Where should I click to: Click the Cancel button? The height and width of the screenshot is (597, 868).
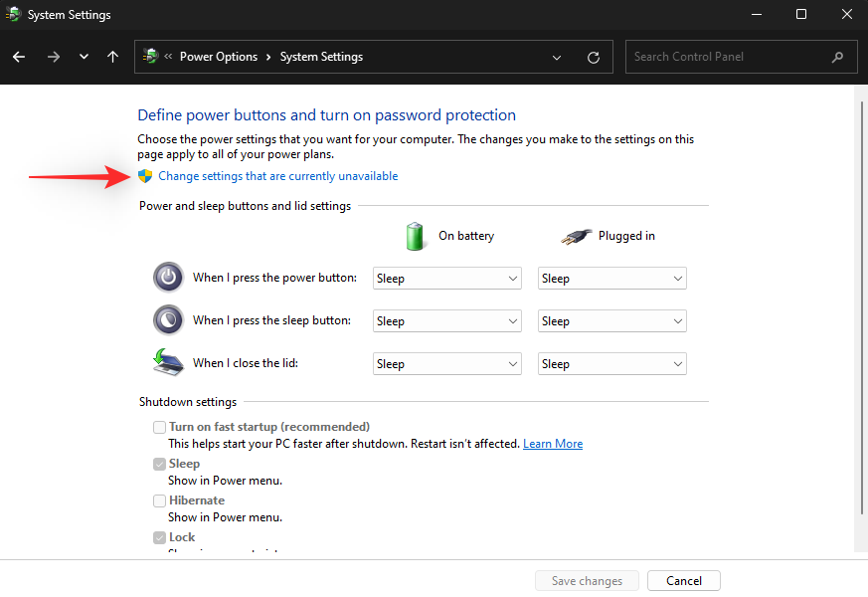coord(684,581)
